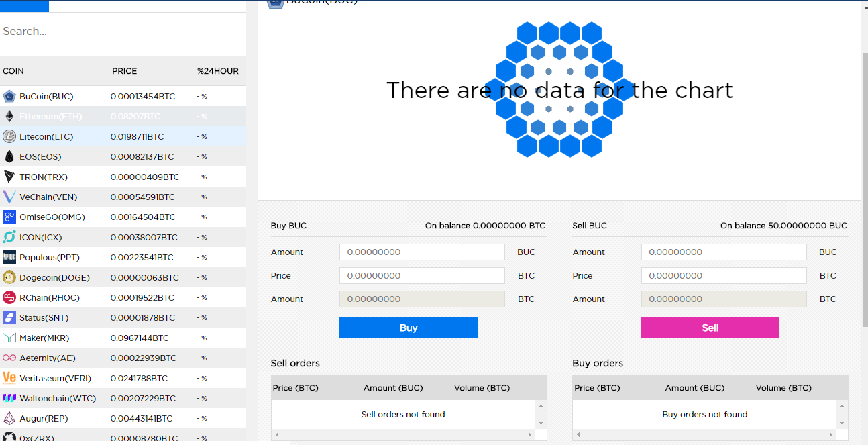The width and height of the screenshot is (868, 445).
Task: Click the RChain logo icon
Action: point(9,298)
